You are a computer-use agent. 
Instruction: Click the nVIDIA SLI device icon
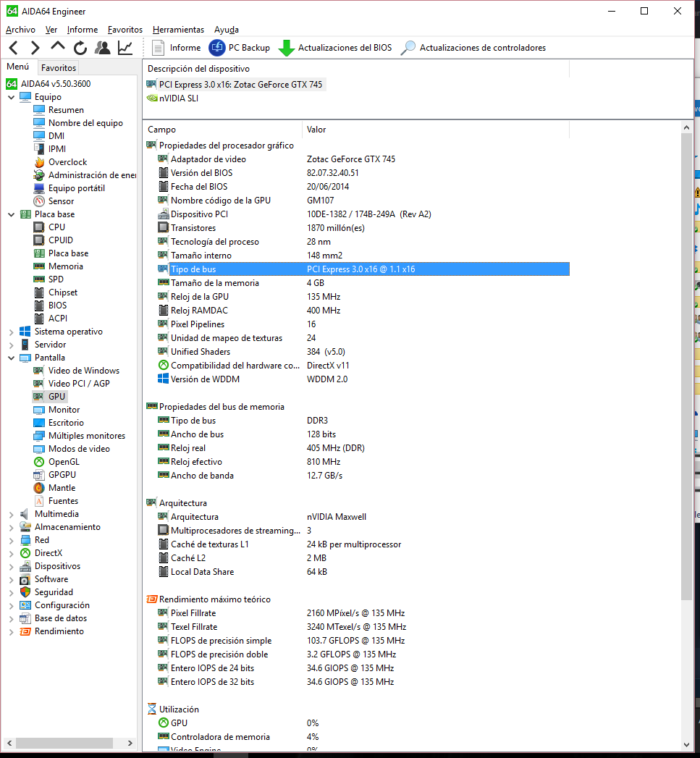click(152, 98)
